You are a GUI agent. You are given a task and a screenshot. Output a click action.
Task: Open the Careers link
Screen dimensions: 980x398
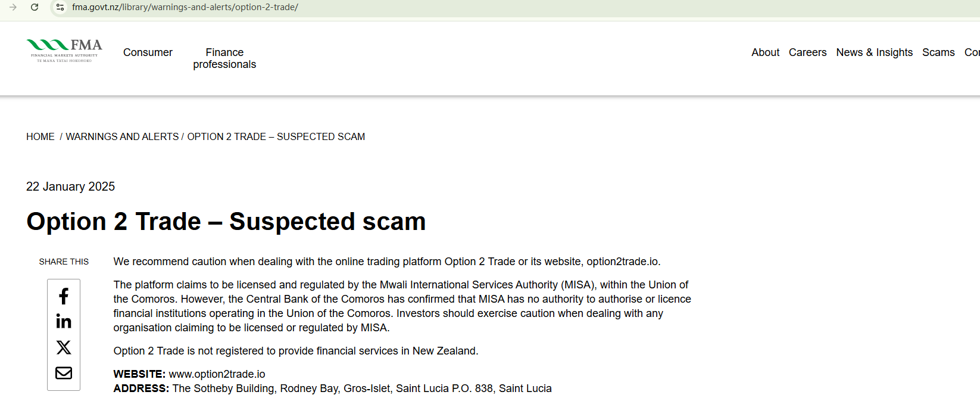tap(807, 52)
